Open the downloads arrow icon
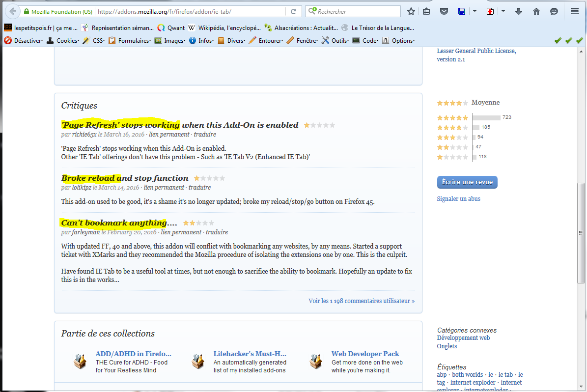 tap(519, 11)
